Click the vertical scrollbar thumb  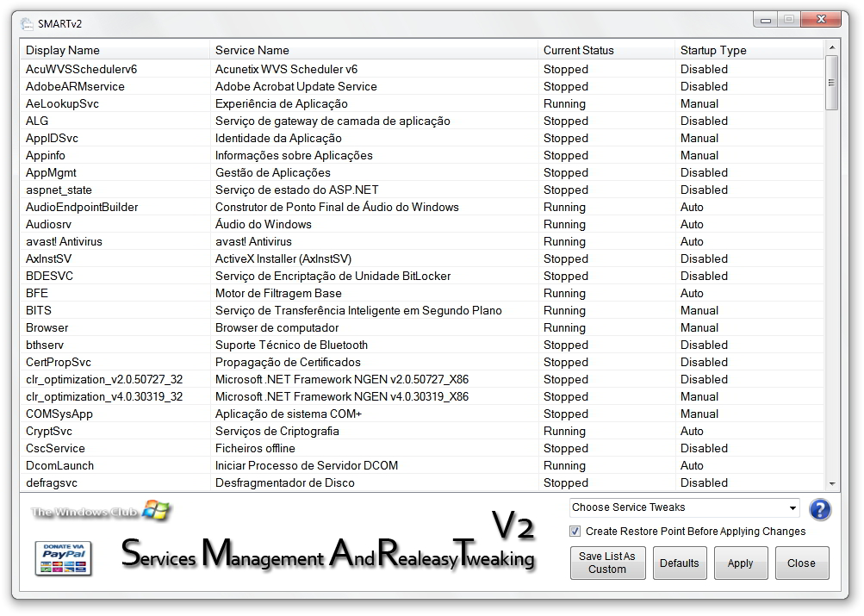pos(832,83)
